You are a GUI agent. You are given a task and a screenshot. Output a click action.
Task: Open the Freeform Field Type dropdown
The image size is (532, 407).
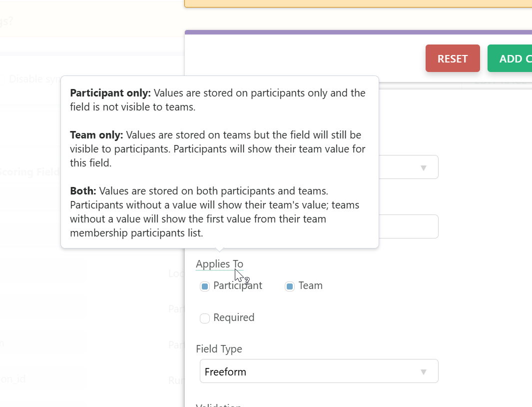point(319,371)
